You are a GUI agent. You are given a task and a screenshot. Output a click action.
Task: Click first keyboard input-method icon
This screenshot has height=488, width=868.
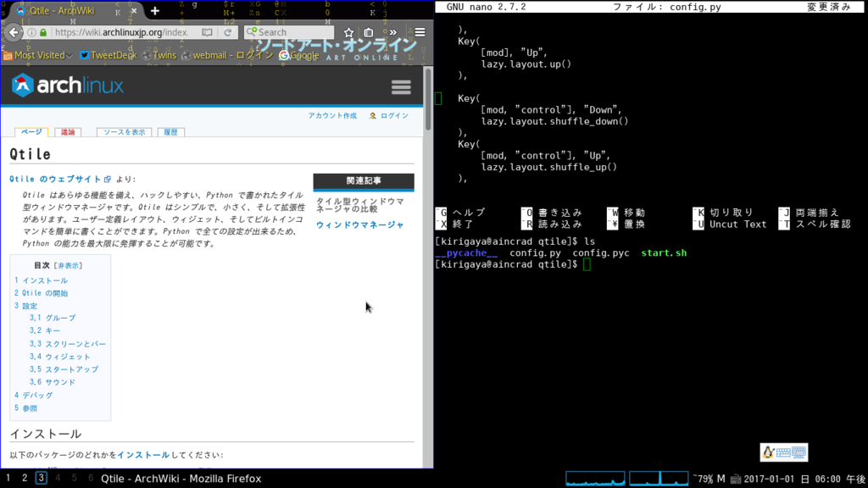[x=783, y=452]
